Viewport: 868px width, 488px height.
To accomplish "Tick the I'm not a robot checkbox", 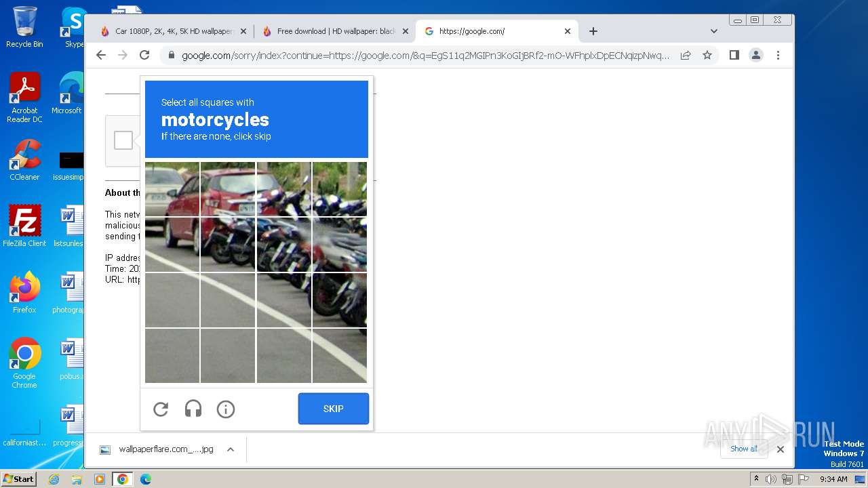I will (x=123, y=140).
